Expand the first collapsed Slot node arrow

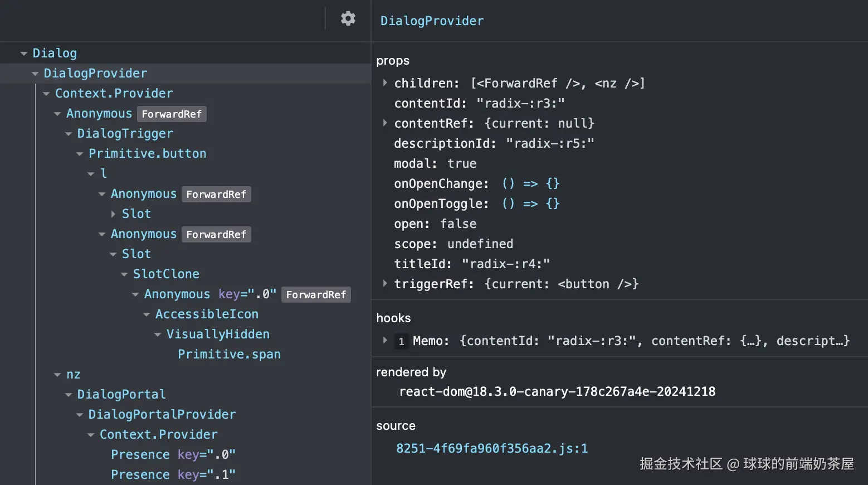pyautogui.click(x=114, y=214)
